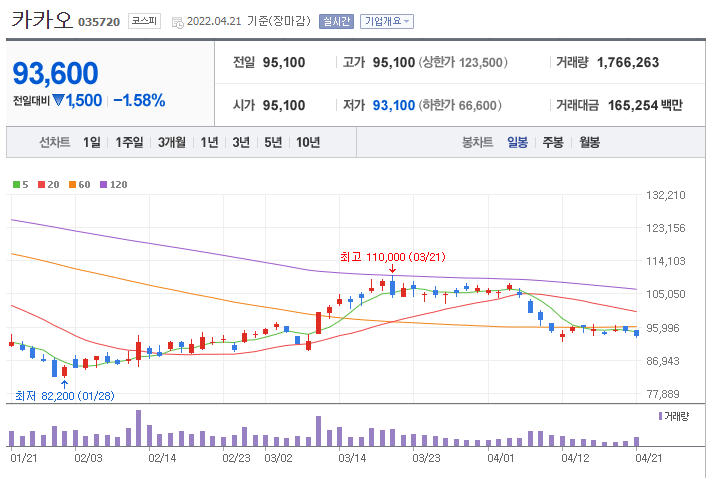Click the purple 거래량 legend marker

pos(661,416)
